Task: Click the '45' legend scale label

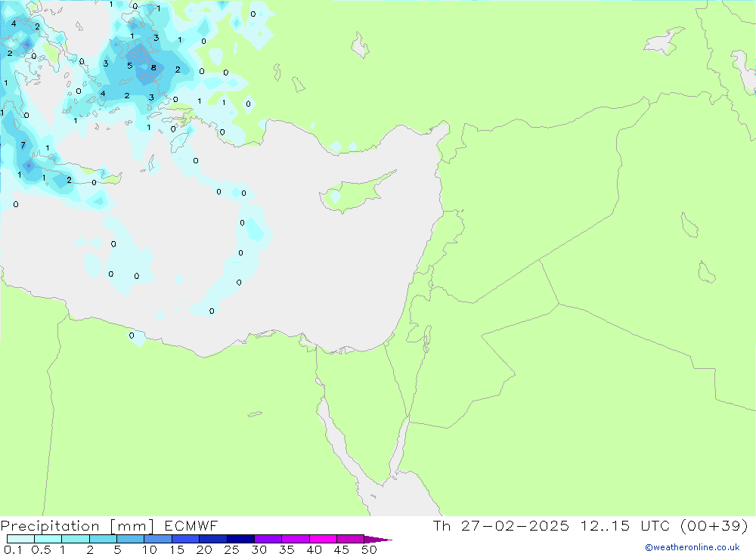Action: [x=342, y=549]
